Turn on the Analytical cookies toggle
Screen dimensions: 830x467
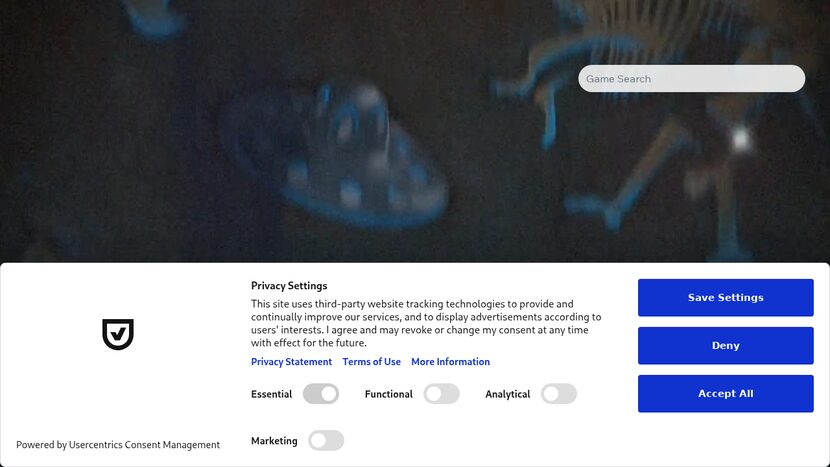point(559,394)
